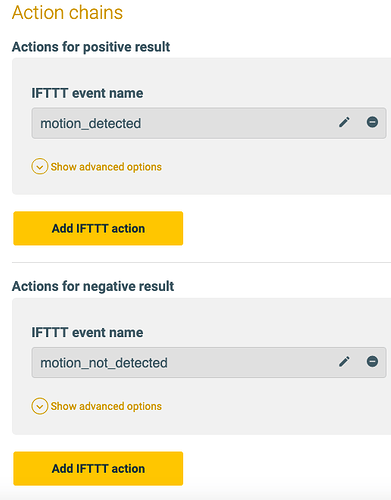Add IFTTT action for positive result

tap(98, 228)
